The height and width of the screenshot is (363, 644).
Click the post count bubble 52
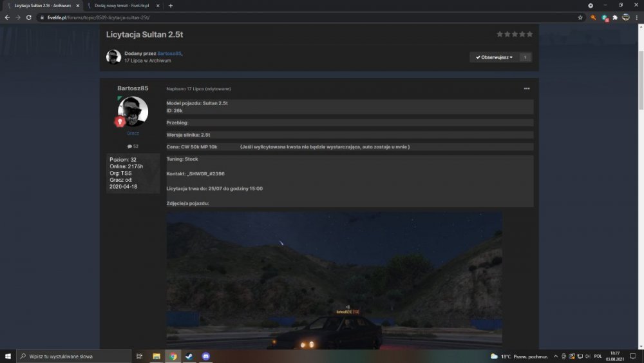[133, 146]
